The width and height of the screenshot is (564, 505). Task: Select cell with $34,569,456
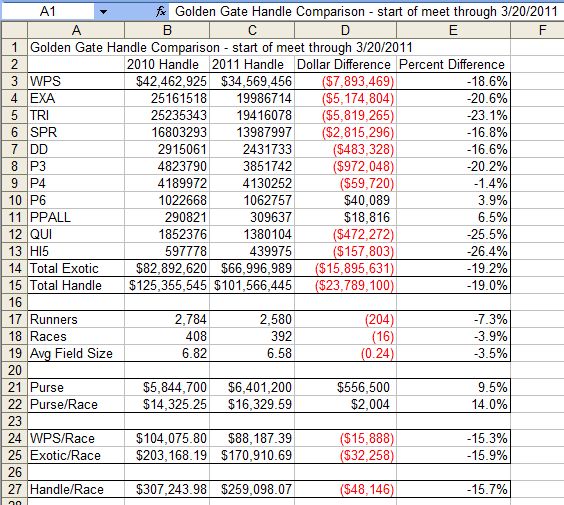(252, 81)
